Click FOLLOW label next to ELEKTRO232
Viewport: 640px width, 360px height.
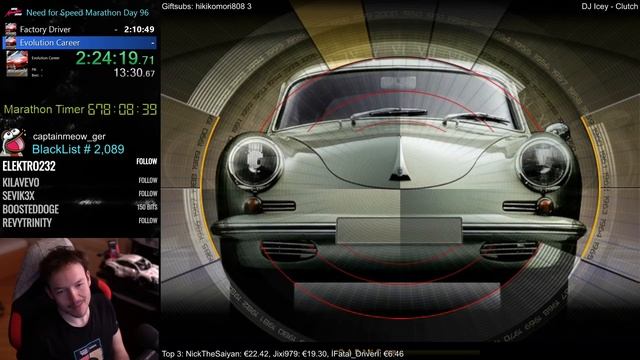pos(147,162)
